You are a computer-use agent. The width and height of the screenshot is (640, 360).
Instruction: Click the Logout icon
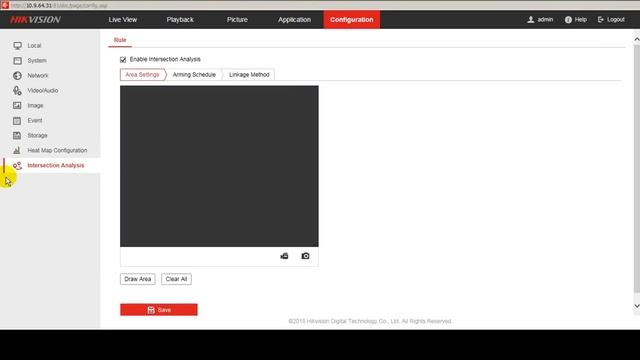coord(600,20)
